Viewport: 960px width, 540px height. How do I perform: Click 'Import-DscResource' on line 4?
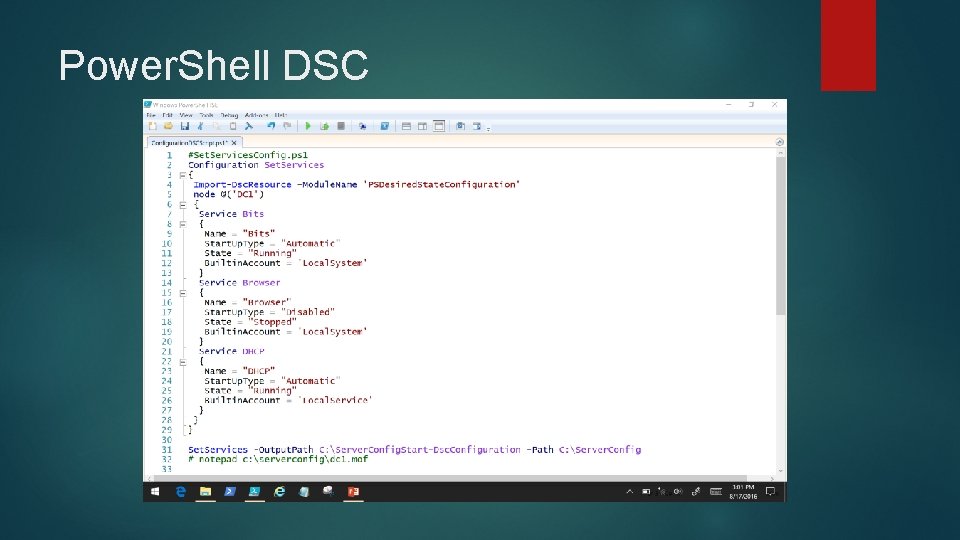[242, 184]
